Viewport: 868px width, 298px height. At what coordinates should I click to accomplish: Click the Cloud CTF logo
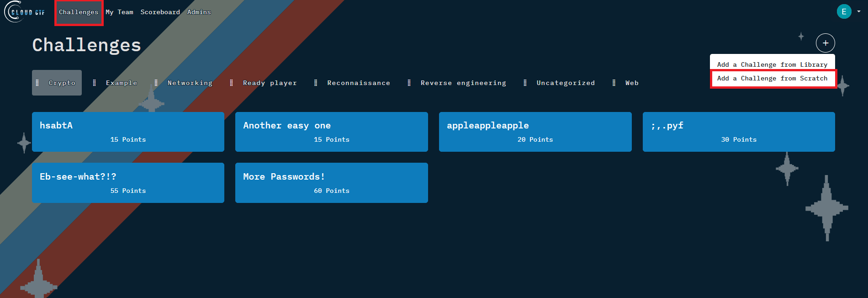(x=25, y=12)
